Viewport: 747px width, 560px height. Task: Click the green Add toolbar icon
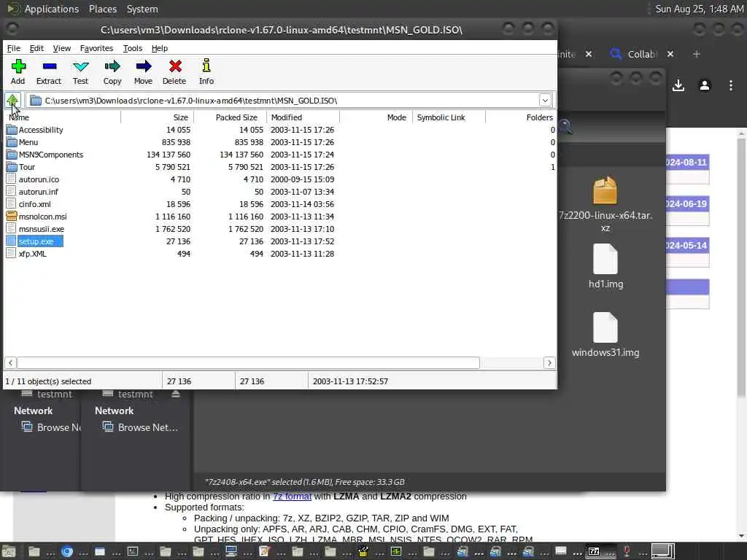[x=18, y=66]
